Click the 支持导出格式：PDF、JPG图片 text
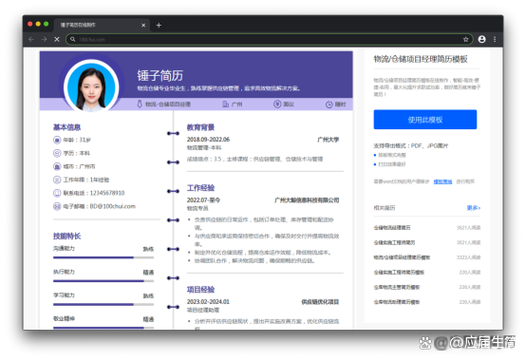Screen dimensions: 526x361 click(411, 146)
